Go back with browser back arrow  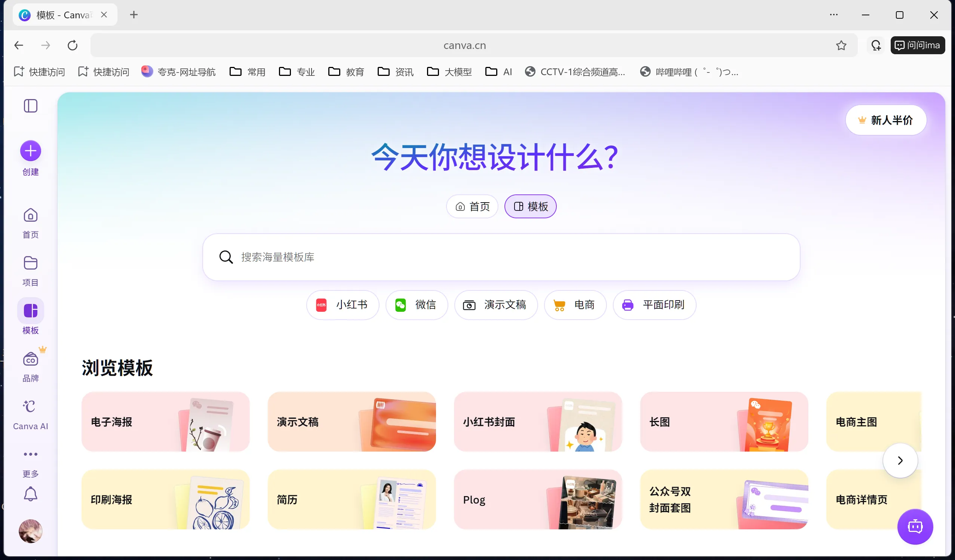tap(19, 46)
